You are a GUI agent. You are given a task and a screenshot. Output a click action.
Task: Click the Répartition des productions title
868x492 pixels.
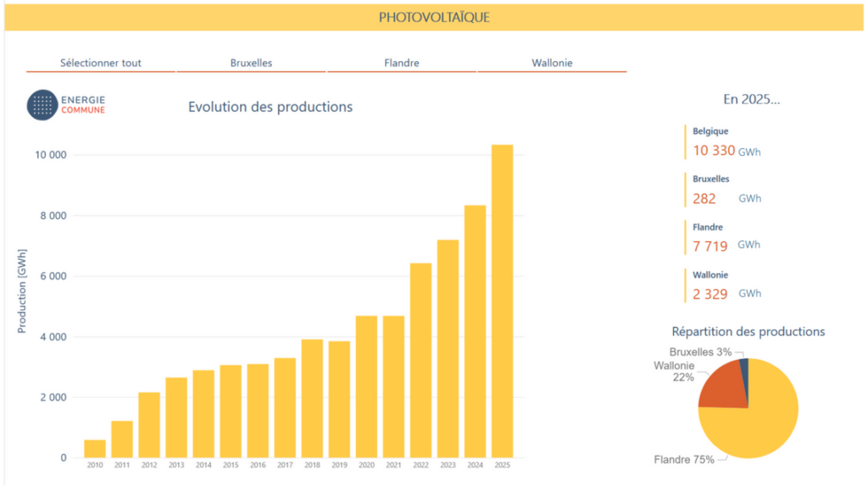[x=748, y=332]
